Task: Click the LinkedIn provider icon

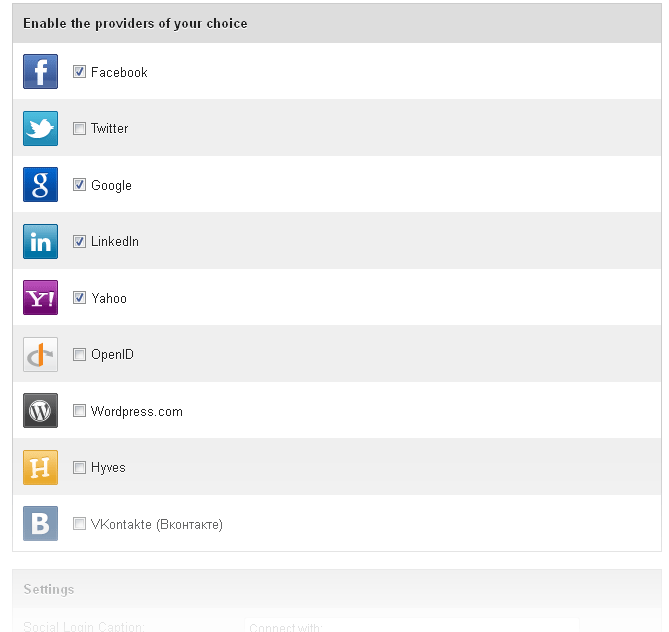Action: 40,241
